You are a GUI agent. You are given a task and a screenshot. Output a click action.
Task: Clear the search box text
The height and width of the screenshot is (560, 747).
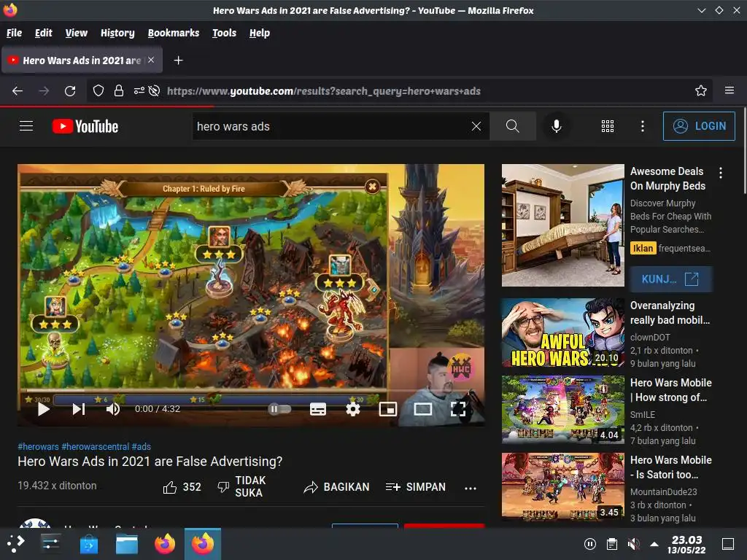tap(476, 126)
